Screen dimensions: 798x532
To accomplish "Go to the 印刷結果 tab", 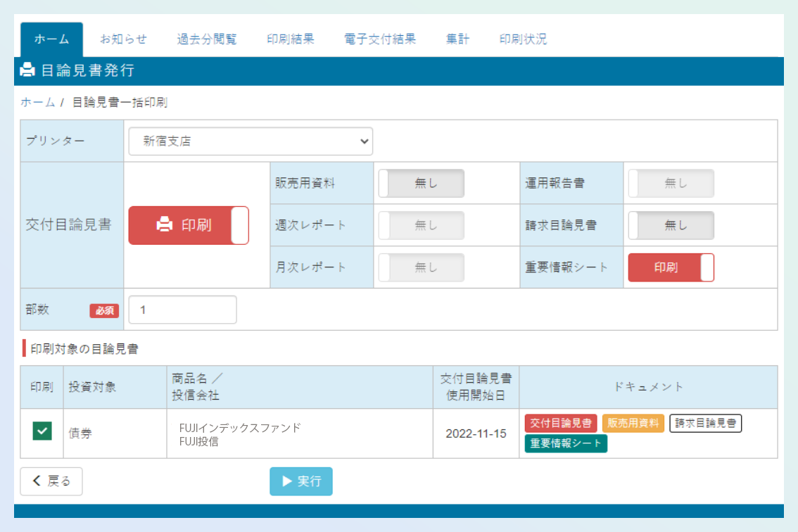I will tap(291, 39).
